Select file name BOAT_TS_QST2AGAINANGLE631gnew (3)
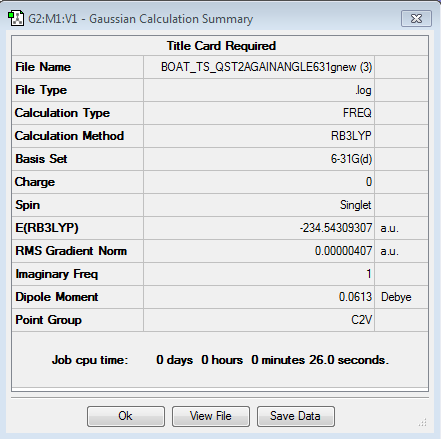The height and width of the screenshot is (439, 441). 266,67
